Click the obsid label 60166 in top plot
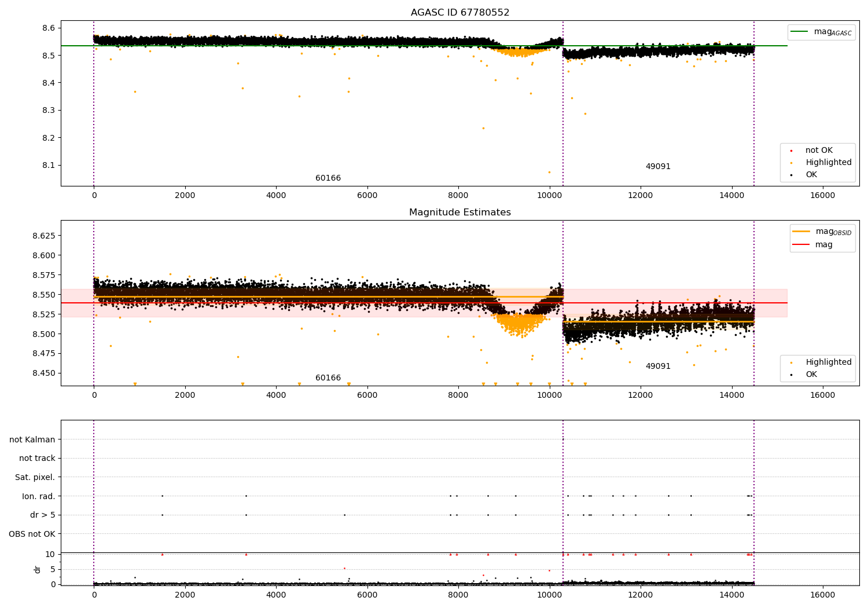This screenshot has height=608, width=868. point(328,178)
